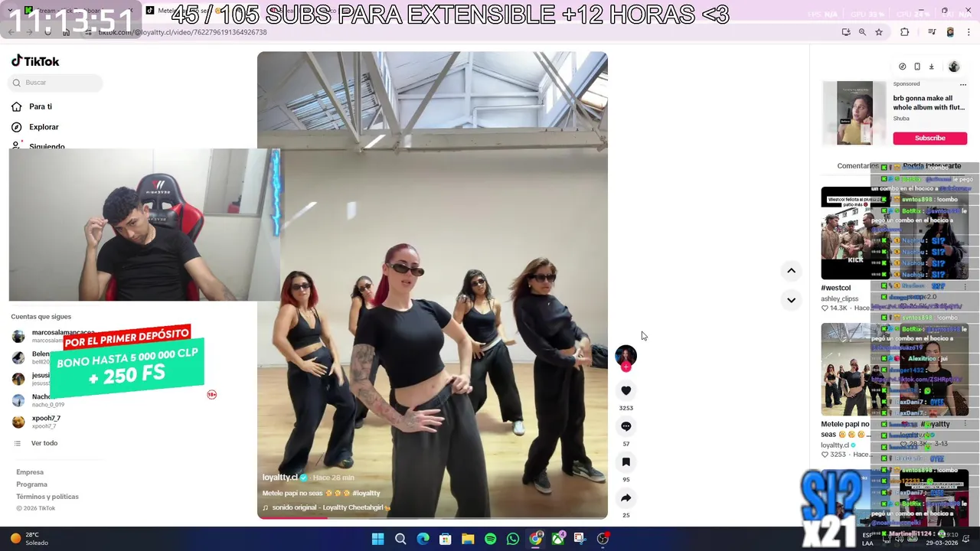
Task: Open WhatsApp from taskbar
Action: [x=513, y=539]
